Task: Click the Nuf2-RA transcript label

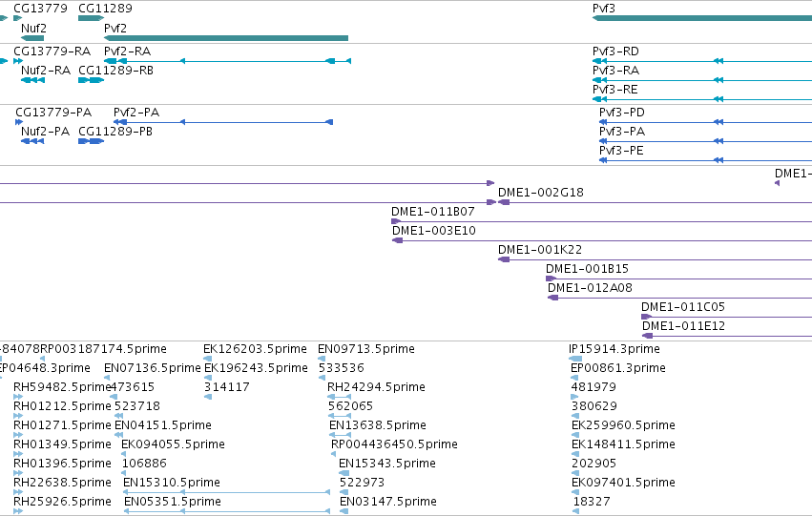Action: point(46,71)
